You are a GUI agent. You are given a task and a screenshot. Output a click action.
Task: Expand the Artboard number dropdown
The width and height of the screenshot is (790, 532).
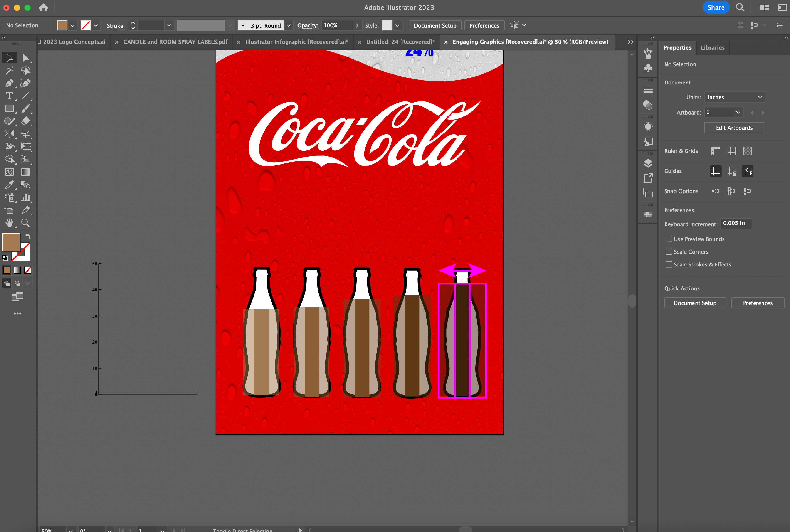(738, 112)
